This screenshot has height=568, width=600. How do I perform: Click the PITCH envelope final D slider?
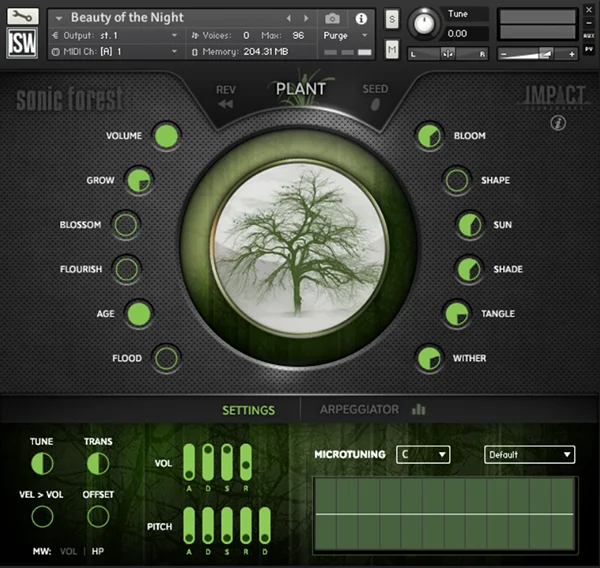[265, 526]
